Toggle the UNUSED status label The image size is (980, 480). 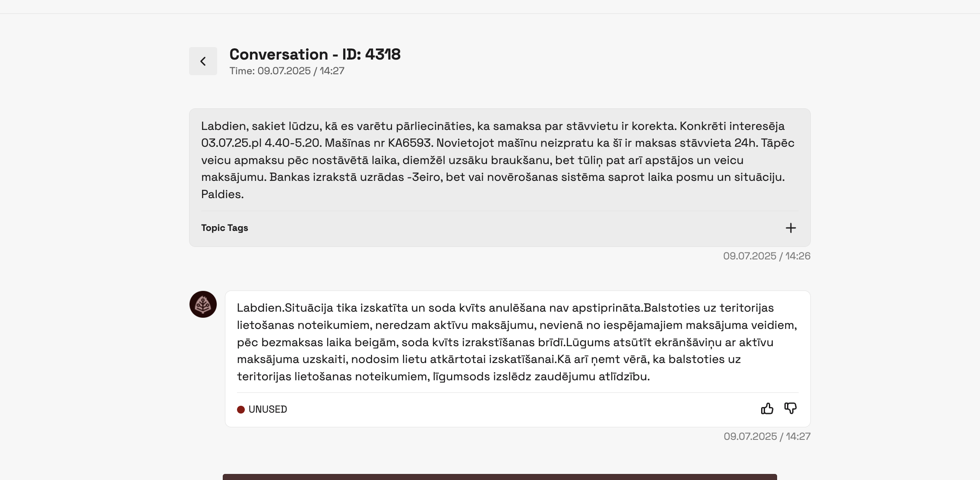point(268,409)
